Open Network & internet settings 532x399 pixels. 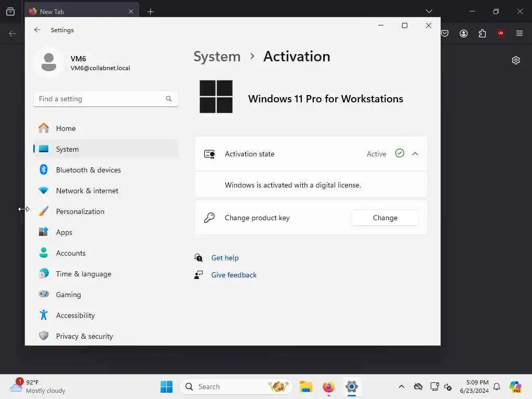[106, 191]
